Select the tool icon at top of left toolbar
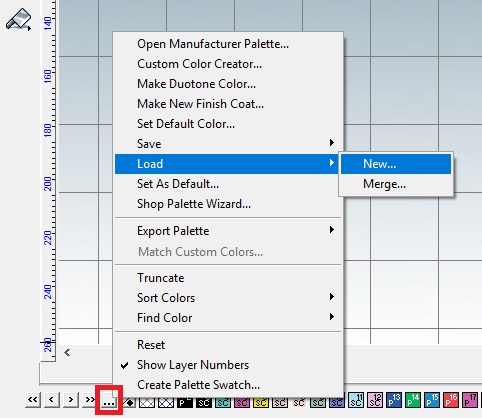This screenshot has width=482, height=418. (x=19, y=20)
